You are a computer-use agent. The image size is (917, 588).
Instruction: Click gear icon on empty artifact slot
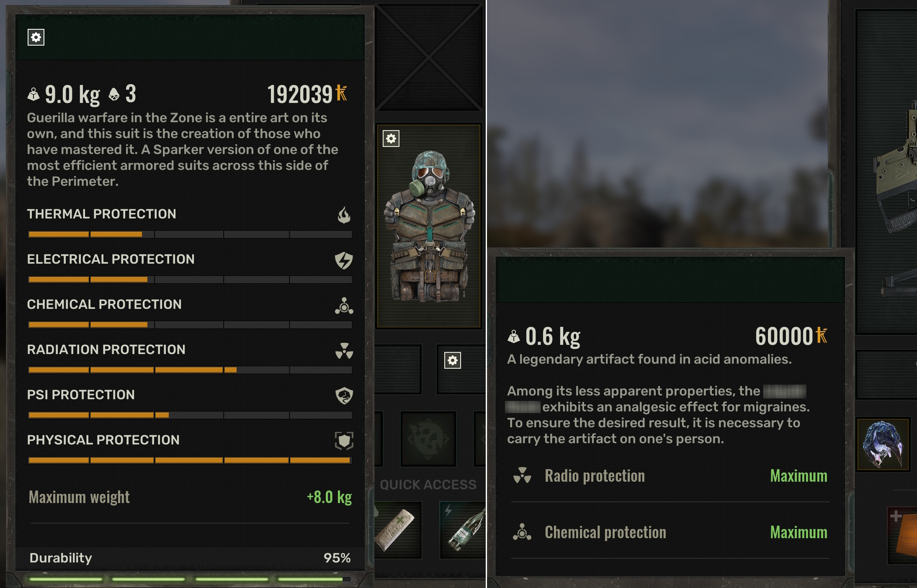453,360
